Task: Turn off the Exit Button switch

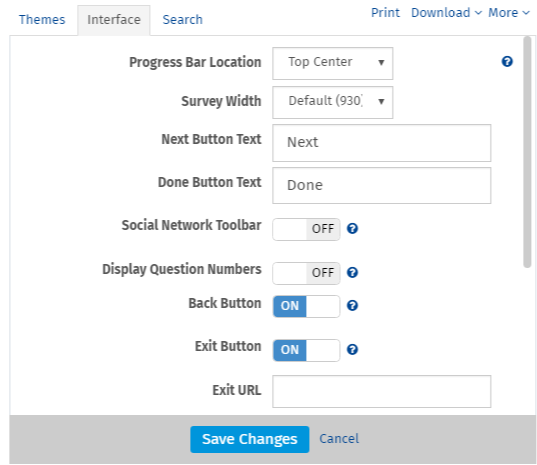Action: point(306,350)
